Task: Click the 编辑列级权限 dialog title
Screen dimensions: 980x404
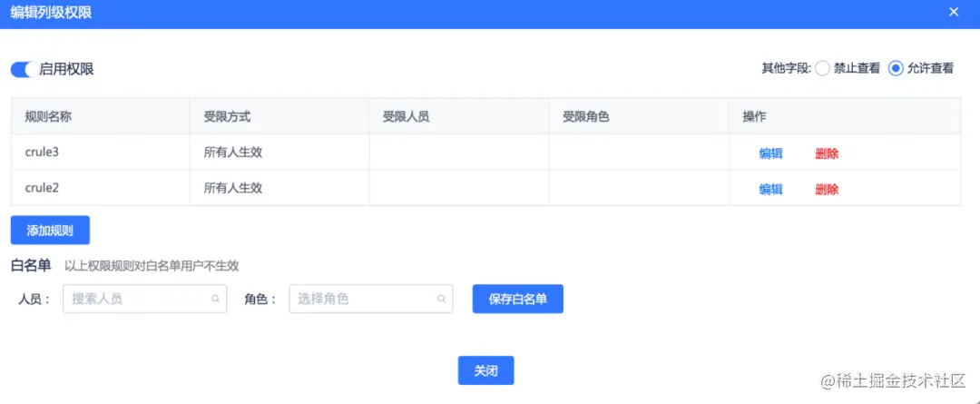Action: 51,13
